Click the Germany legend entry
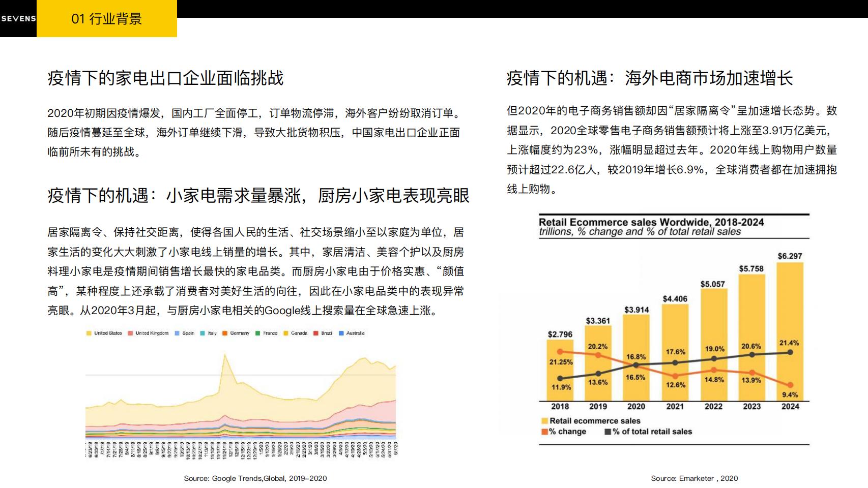The height and width of the screenshot is (488, 868). [236, 333]
